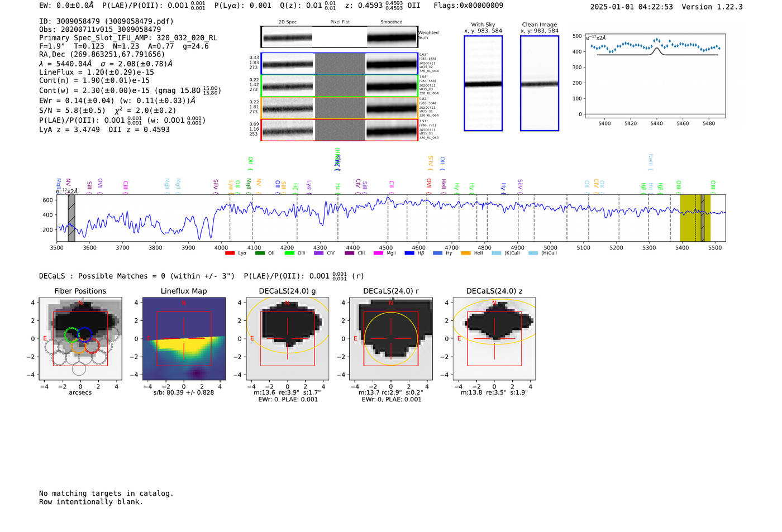
Task: Click the yellow highlighted band in spectrum
Action: pyautogui.click(x=695, y=218)
